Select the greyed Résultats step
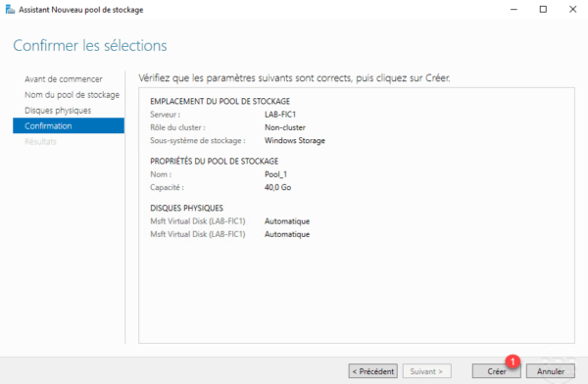 pyautogui.click(x=40, y=141)
